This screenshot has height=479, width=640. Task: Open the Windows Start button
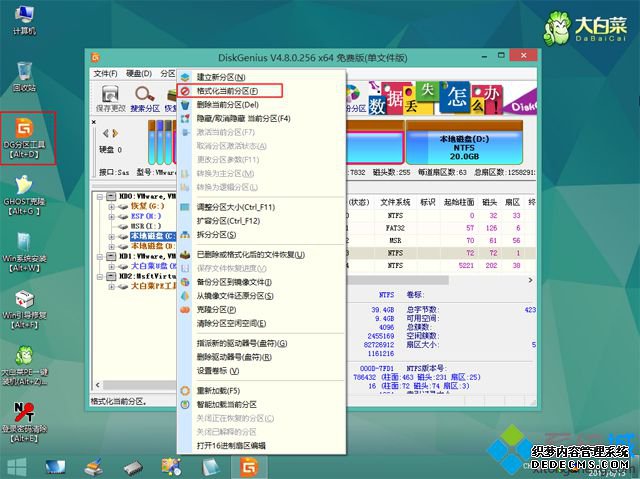tap(17, 468)
